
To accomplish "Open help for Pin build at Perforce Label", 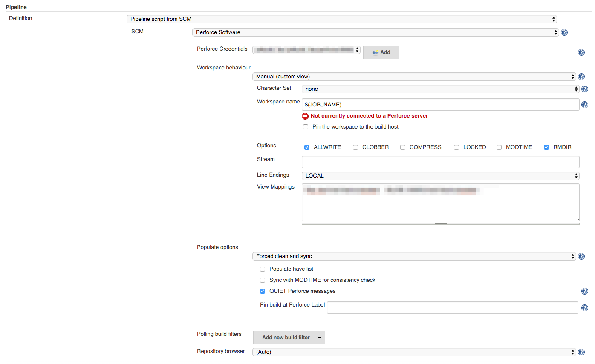I will [x=585, y=308].
